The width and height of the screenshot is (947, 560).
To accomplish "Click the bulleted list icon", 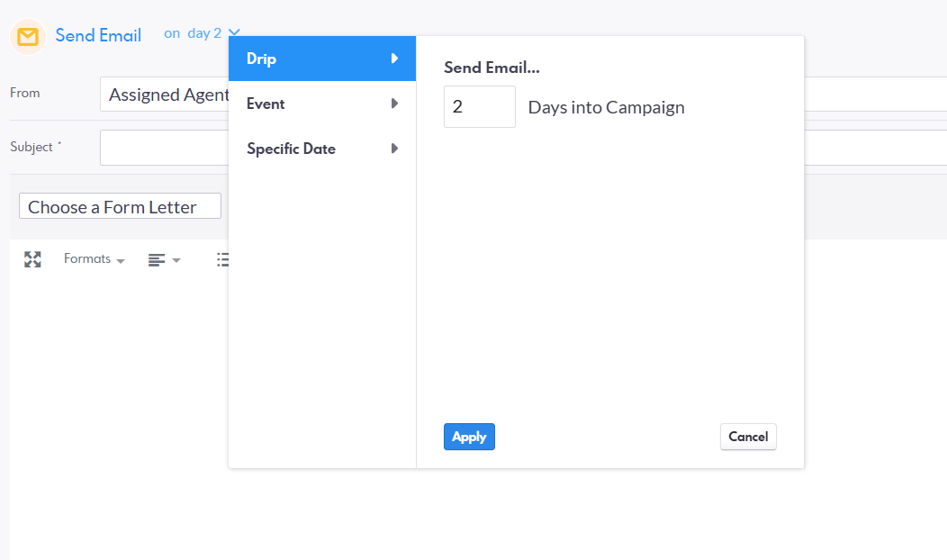I will [222, 259].
